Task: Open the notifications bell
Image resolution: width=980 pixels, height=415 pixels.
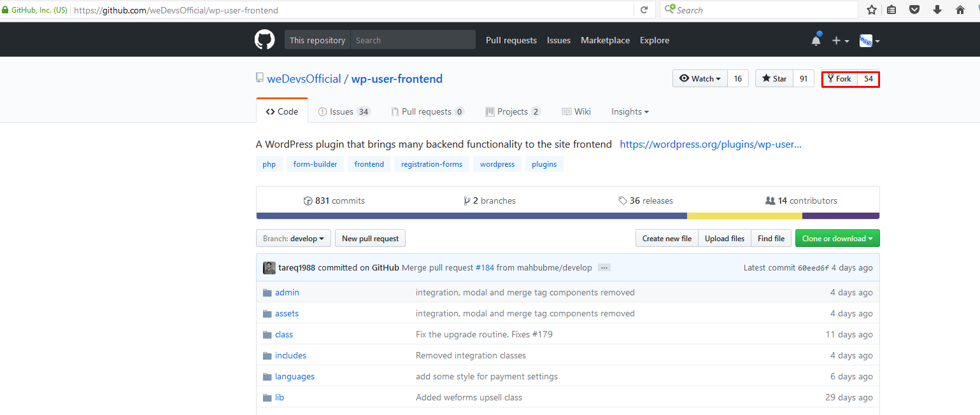Action: [816, 40]
